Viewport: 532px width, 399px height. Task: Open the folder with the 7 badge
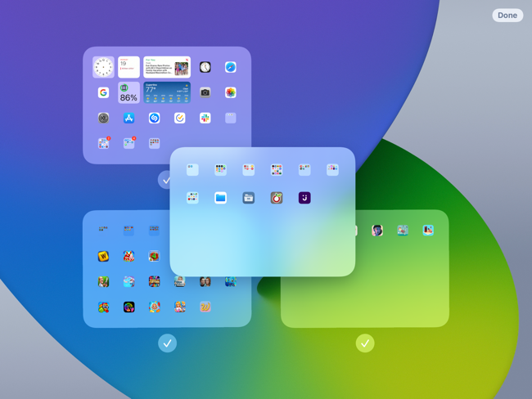tap(103, 143)
